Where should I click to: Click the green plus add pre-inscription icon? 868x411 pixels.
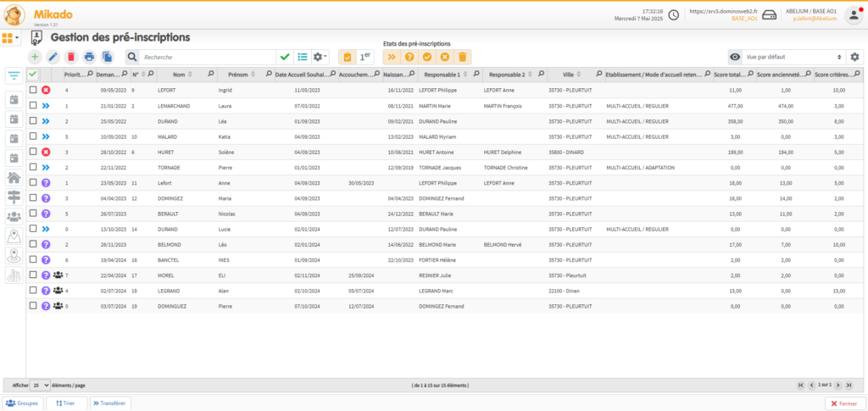35,57
